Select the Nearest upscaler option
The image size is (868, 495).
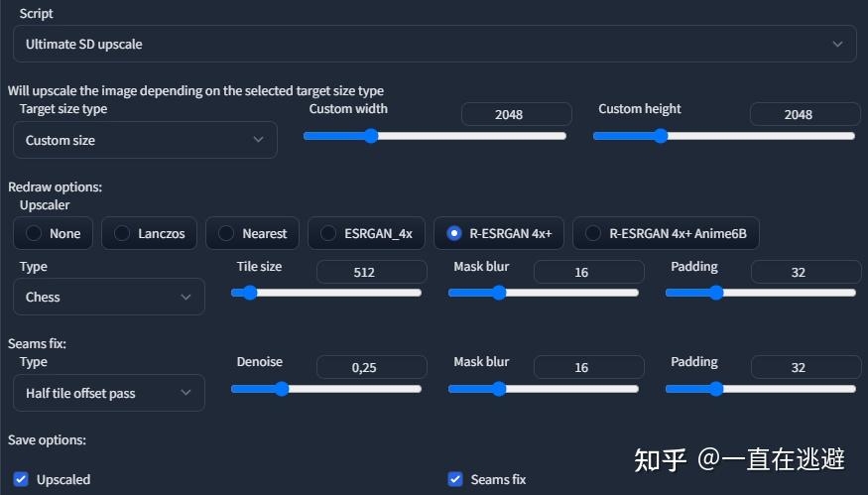click(x=252, y=233)
